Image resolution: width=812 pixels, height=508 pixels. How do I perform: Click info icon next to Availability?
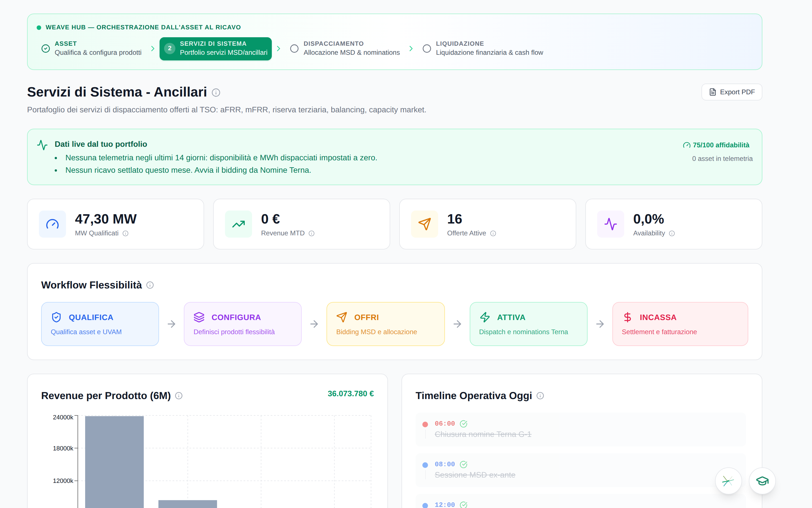tap(672, 233)
